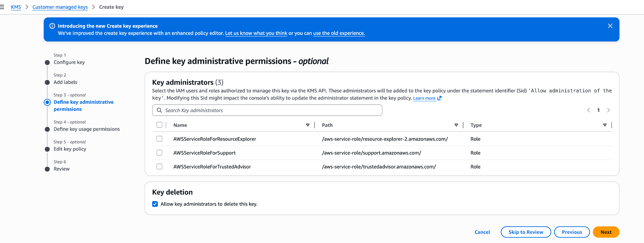Image resolution: width=644 pixels, height=243 pixels.
Task: Click AWSServiceRoleForTrustedAdvisor name
Action: pyautogui.click(x=212, y=167)
